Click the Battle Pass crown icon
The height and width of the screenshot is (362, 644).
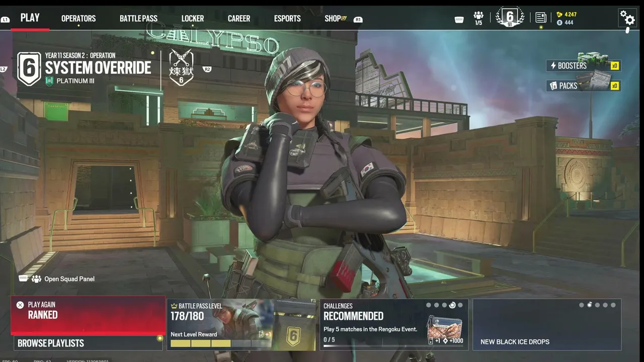174,306
